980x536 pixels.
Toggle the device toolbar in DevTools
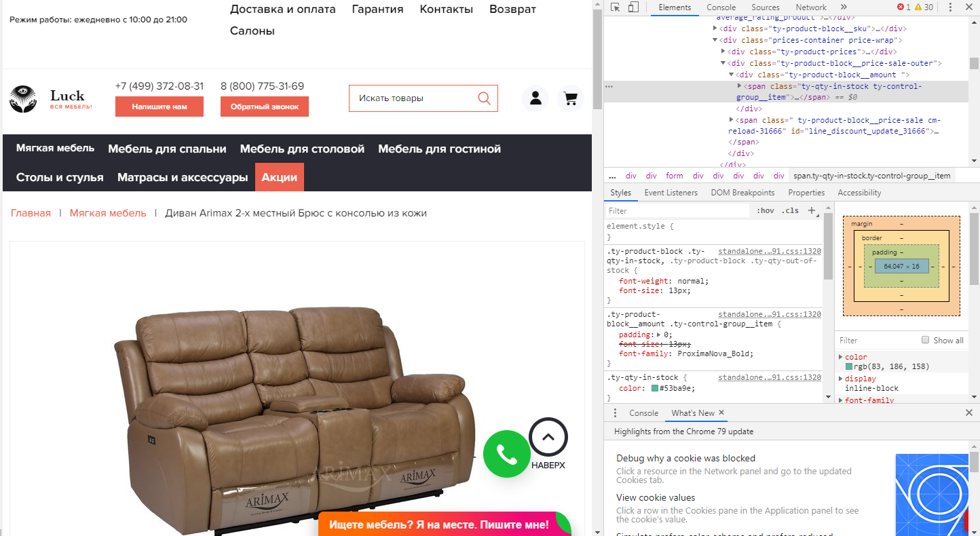(x=633, y=7)
